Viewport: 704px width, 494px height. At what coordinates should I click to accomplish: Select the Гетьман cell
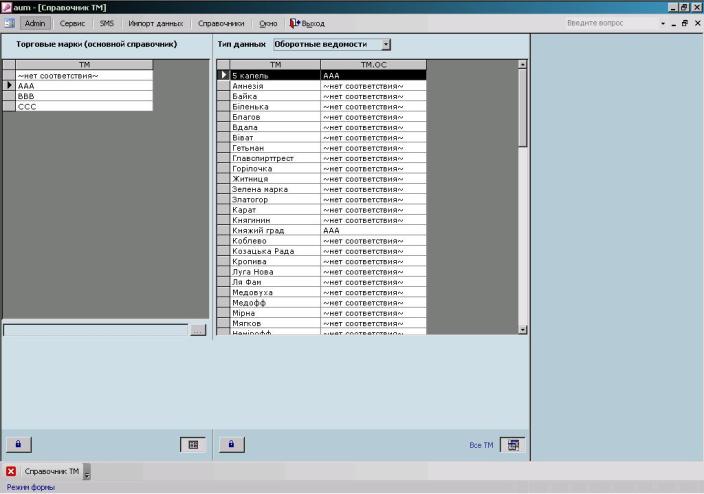pos(275,148)
